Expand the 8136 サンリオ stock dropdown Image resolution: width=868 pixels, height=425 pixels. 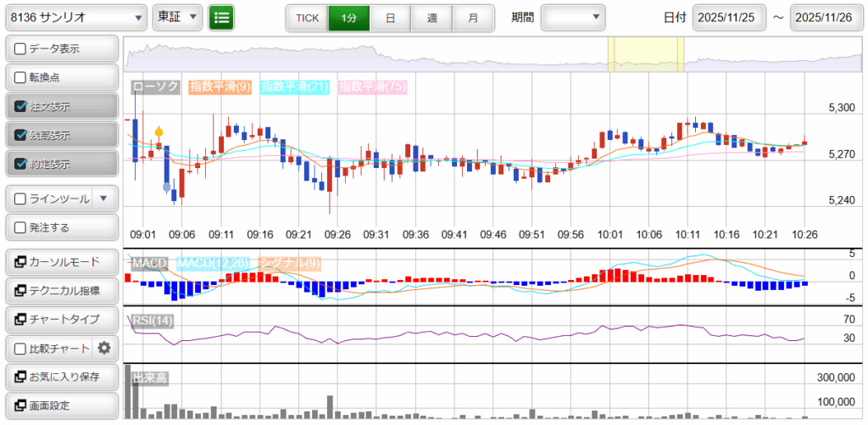(74, 17)
